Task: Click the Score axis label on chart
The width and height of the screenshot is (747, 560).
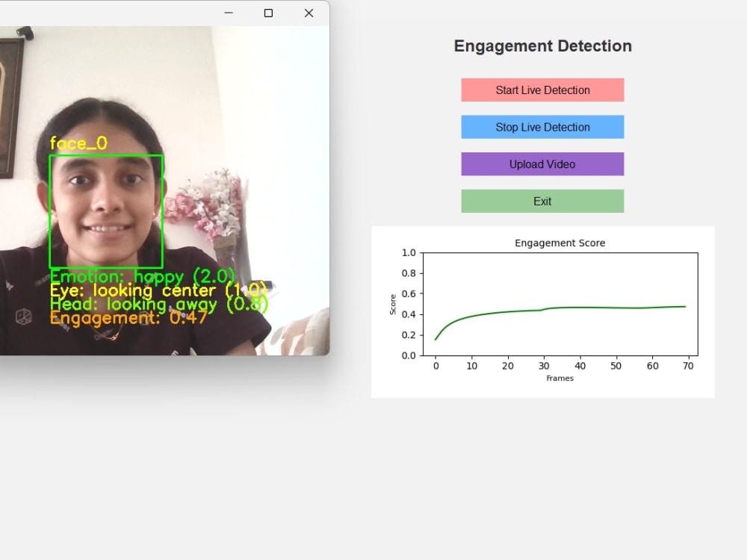Action: pos(393,305)
